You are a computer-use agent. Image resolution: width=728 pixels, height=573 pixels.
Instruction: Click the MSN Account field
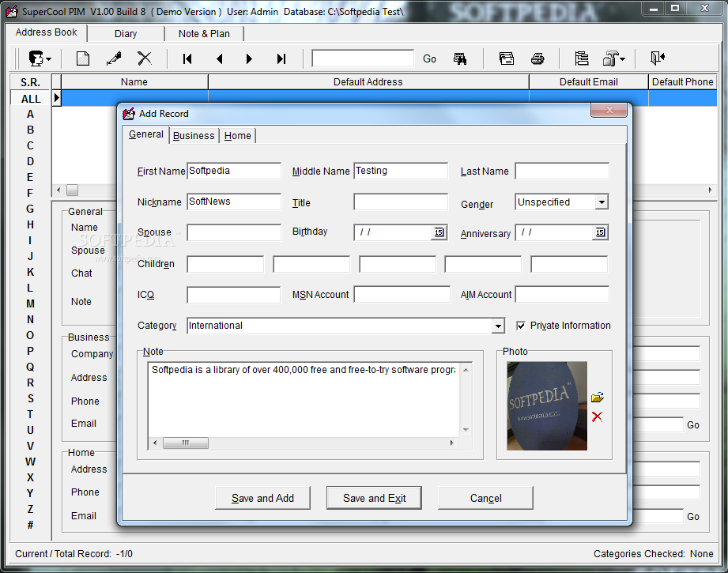point(402,294)
